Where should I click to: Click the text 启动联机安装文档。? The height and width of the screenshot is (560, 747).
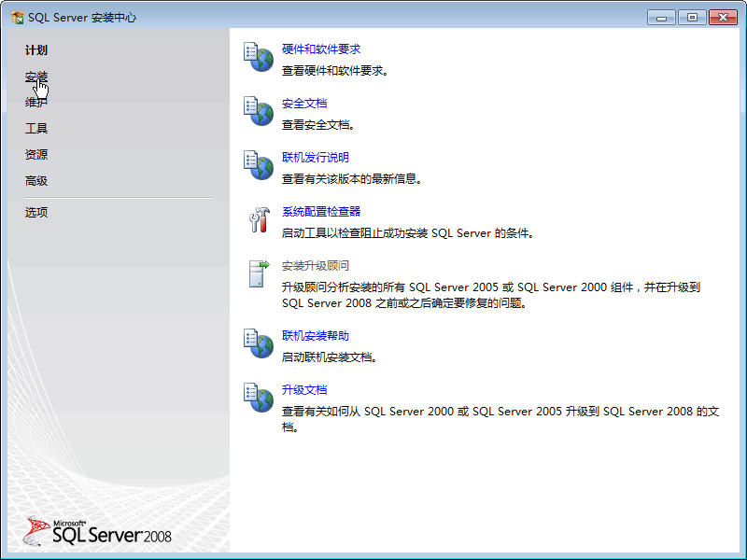point(331,357)
